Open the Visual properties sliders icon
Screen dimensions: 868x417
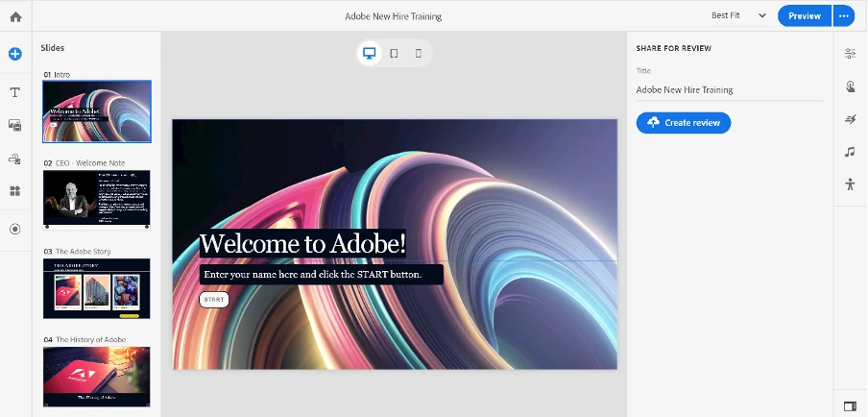[851, 53]
